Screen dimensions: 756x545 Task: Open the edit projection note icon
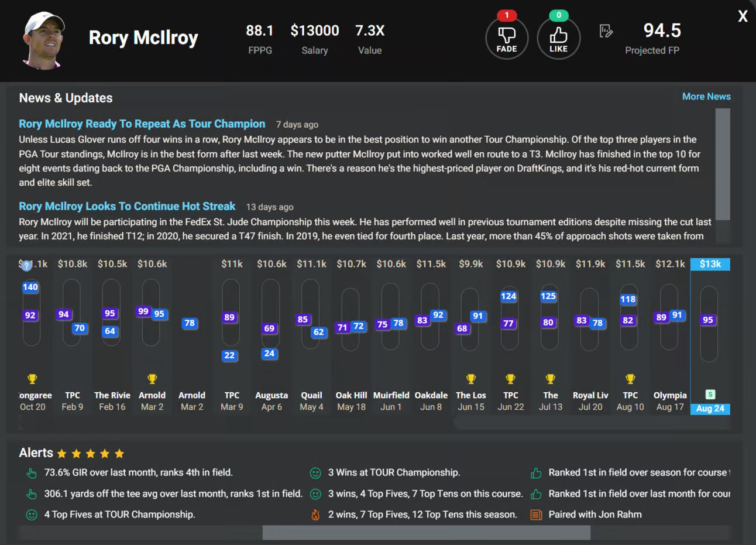click(606, 31)
